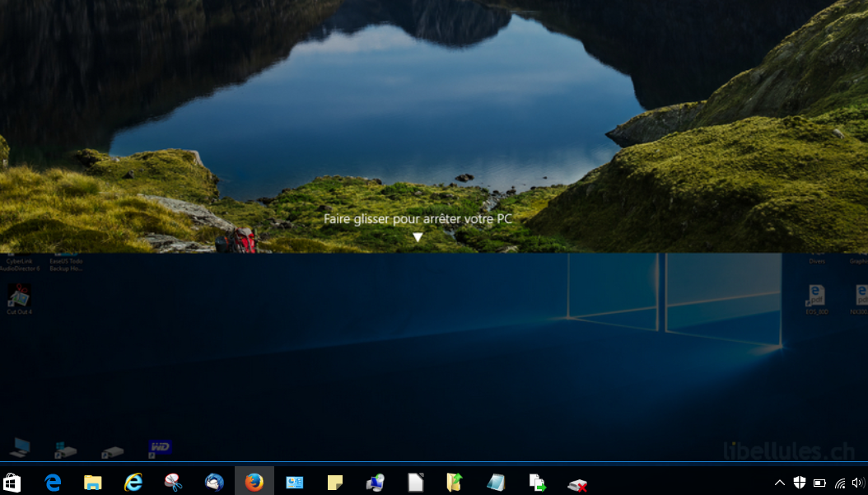Open File Explorer from the taskbar

click(92, 483)
